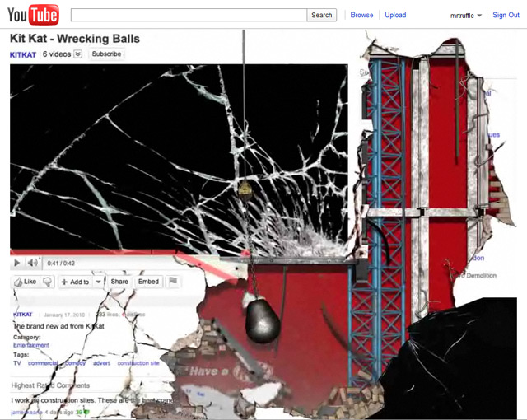Click the Share button

[x=119, y=282]
